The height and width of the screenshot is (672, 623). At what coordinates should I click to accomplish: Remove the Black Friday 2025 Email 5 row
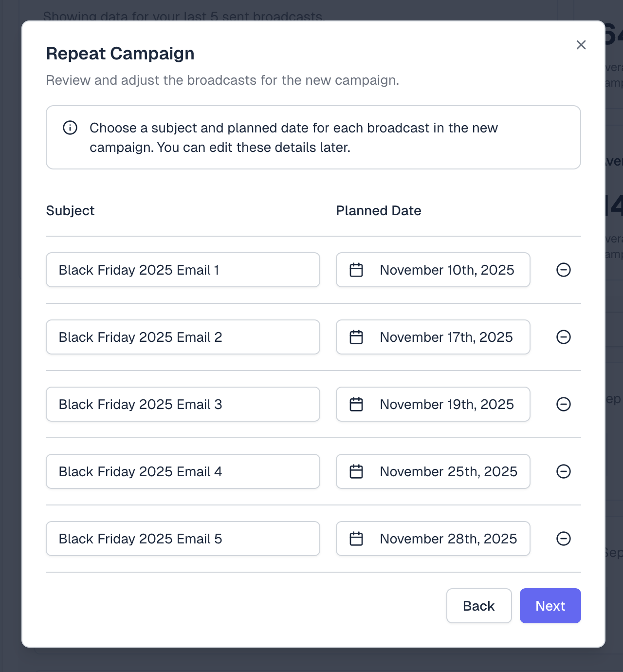(564, 539)
